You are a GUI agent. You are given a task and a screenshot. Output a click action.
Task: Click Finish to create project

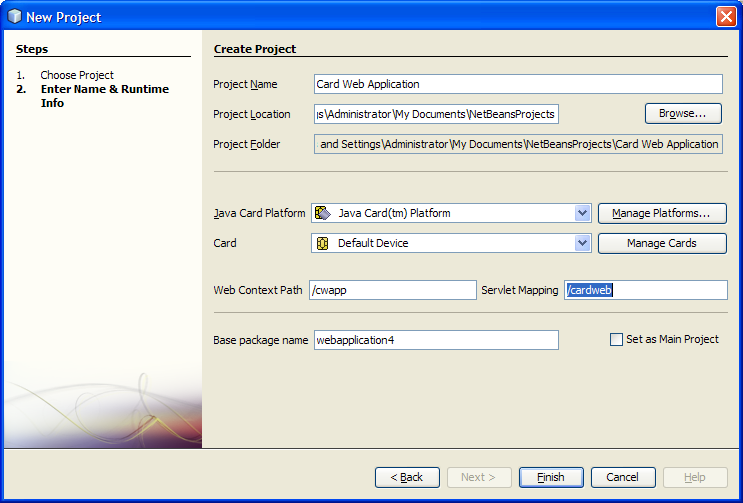tap(551, 477)
